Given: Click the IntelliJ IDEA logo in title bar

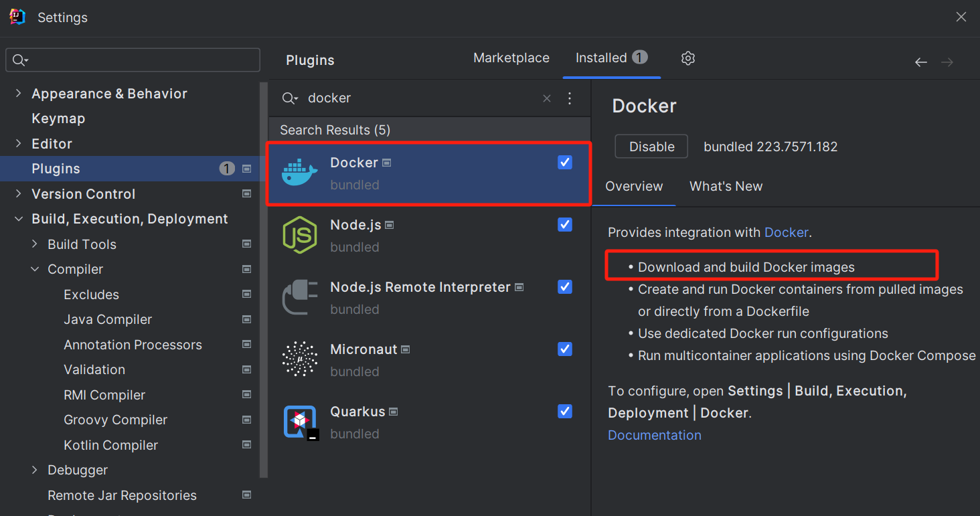Looking at the screenshot, I should coord(17,17).
